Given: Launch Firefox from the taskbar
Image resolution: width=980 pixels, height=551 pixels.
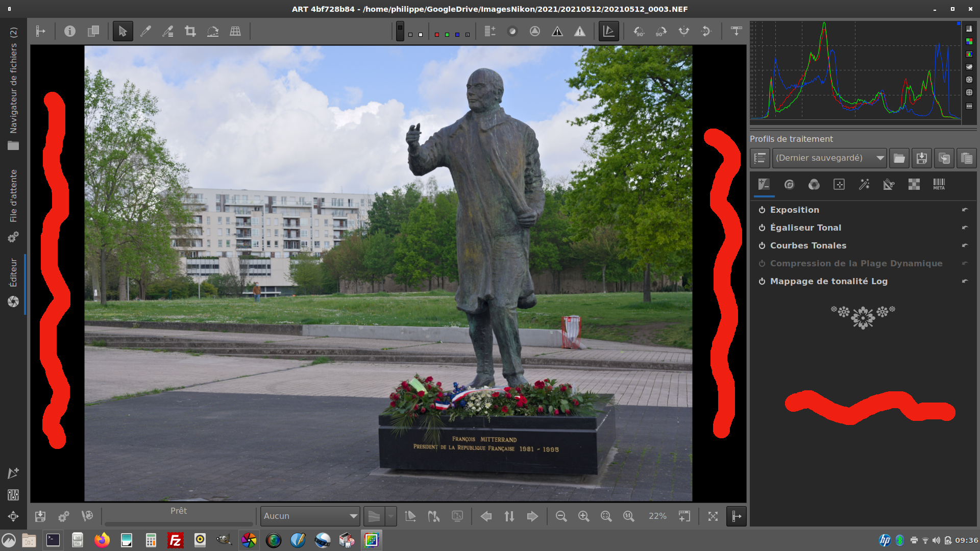Looking at the screenshot, I should click(x=102, y=540).
